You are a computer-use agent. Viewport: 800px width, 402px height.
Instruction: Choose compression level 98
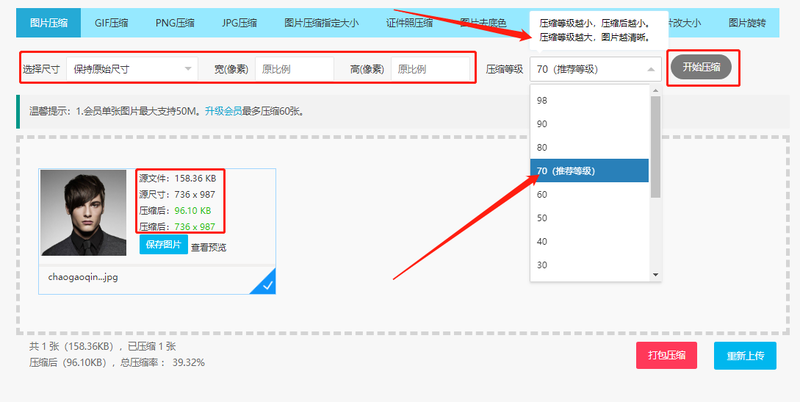click(x=589, y=100)
